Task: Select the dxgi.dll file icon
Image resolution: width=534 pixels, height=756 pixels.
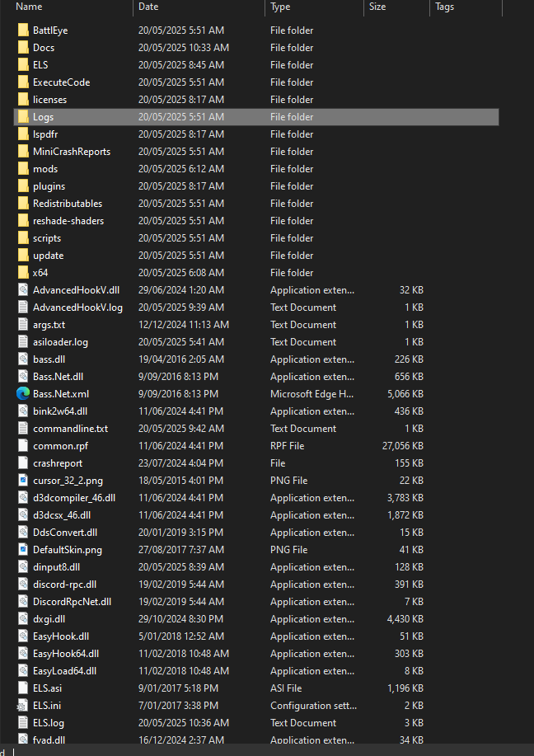Action: pyautogui.click(x=23, y=619)
